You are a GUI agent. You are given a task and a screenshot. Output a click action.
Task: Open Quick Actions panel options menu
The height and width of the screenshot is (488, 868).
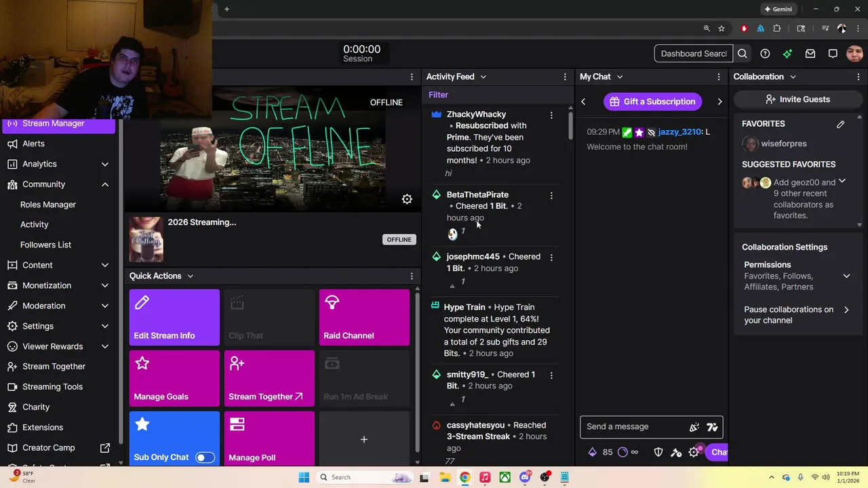(x=412, y=276)
